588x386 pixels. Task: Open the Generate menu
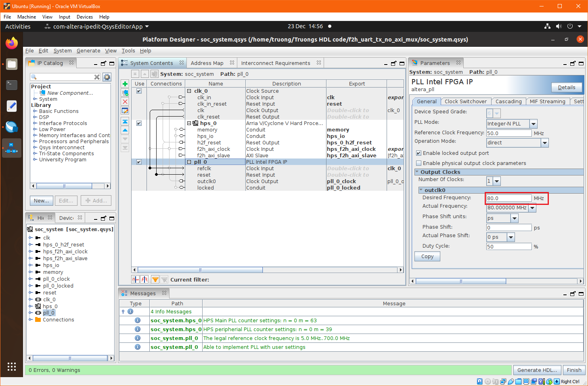[88, 50]
